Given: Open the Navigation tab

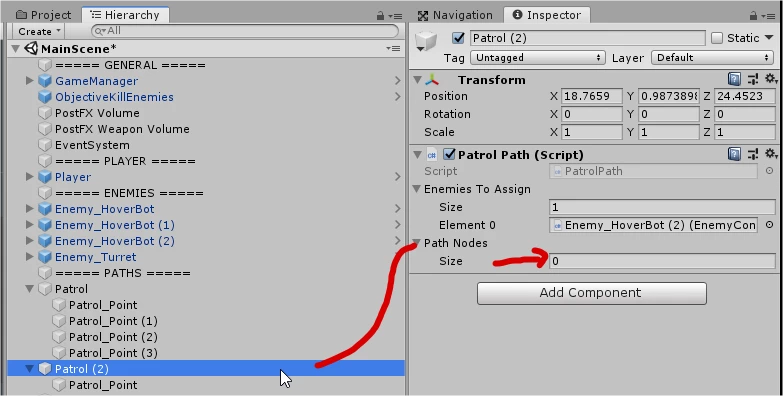Looking at the screenshot, I should 455,15.
